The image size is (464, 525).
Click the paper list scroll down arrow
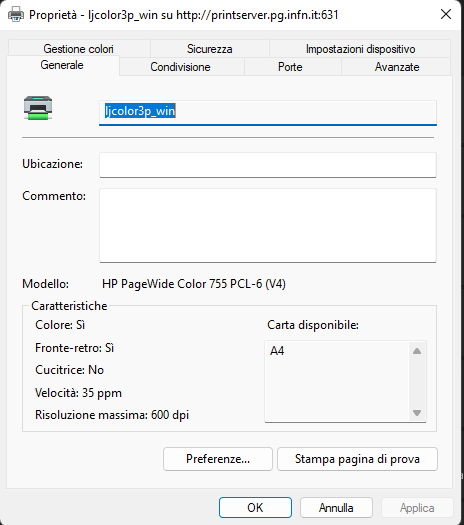coord(417,413)
